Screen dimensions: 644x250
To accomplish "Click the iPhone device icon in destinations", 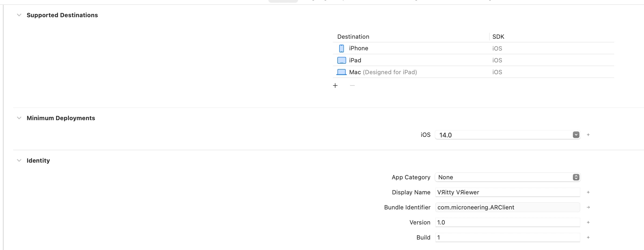I will click(x=341, y=48).
